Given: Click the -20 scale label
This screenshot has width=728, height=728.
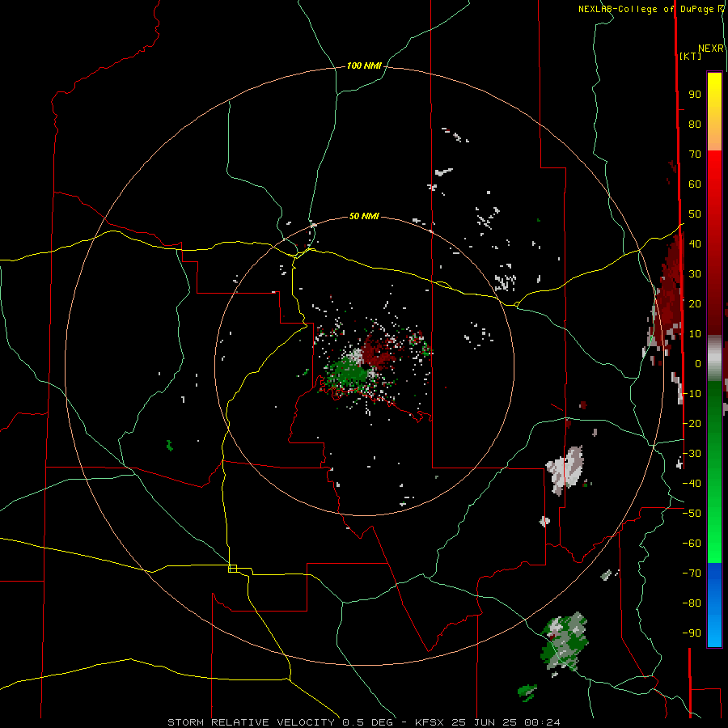Looking at the screenshot, I should tap(692, 423).
